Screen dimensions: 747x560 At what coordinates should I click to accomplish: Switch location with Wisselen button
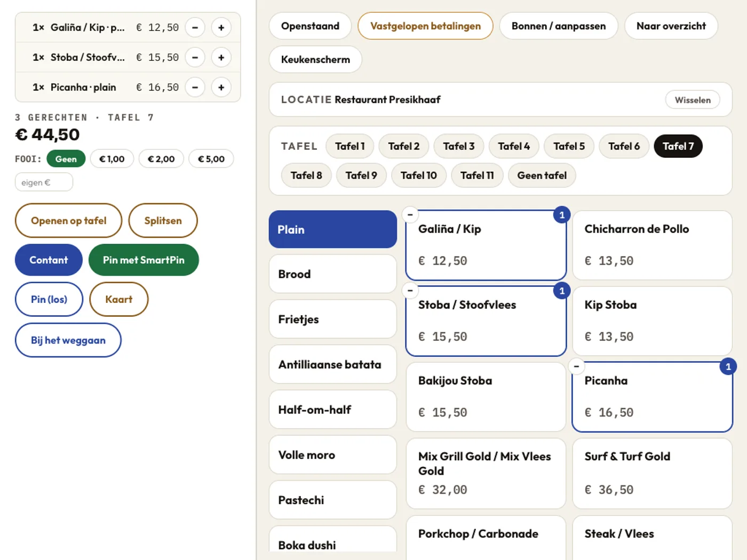[693, 100]
